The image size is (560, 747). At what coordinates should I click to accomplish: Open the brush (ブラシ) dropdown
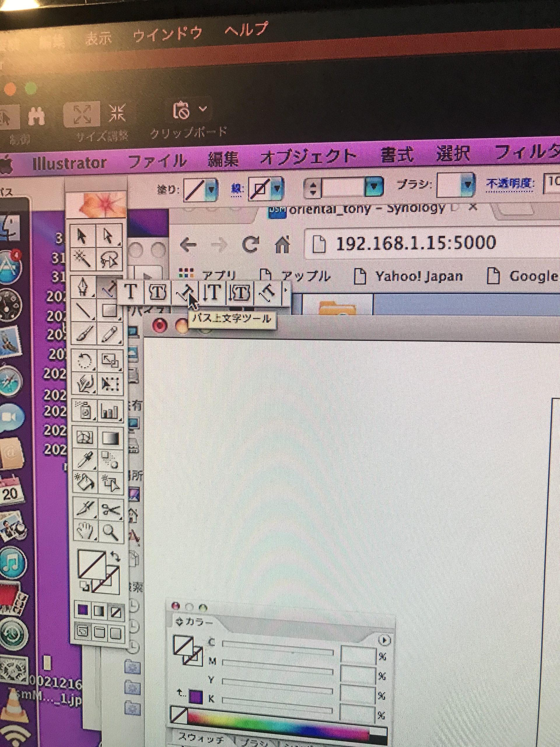pyautogui.click(x=468, y=185)
